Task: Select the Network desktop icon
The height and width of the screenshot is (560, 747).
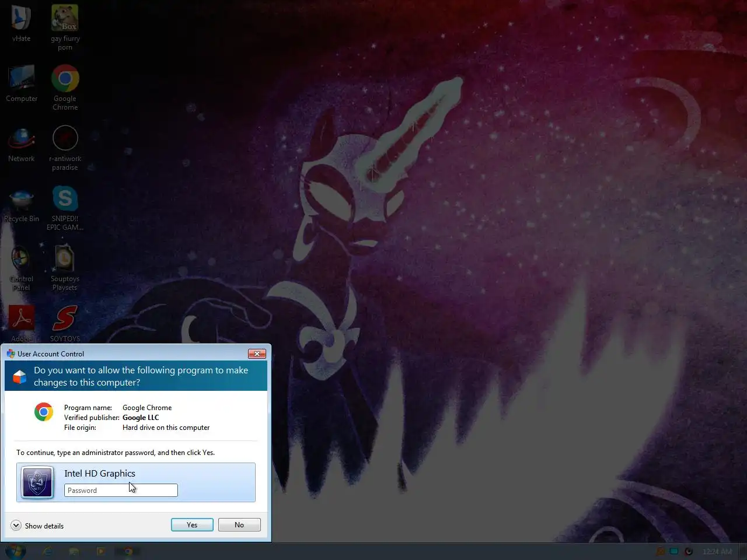Action: pos(21,144)
